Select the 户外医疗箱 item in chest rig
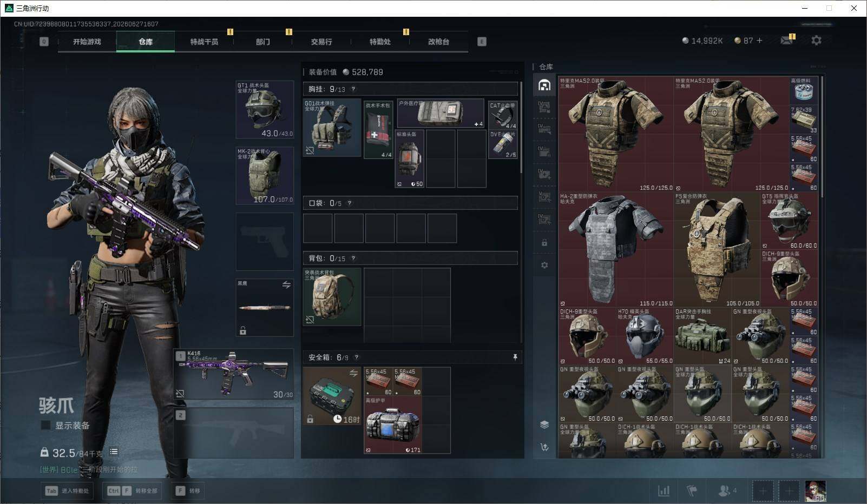The width and height of the screenshot is (867, 504). tap(441, 114)
